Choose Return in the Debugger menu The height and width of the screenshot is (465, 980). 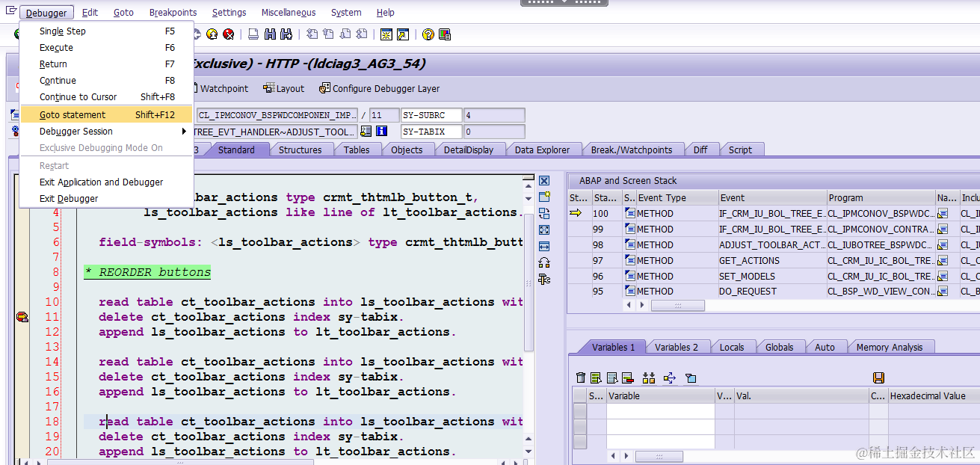107,64
